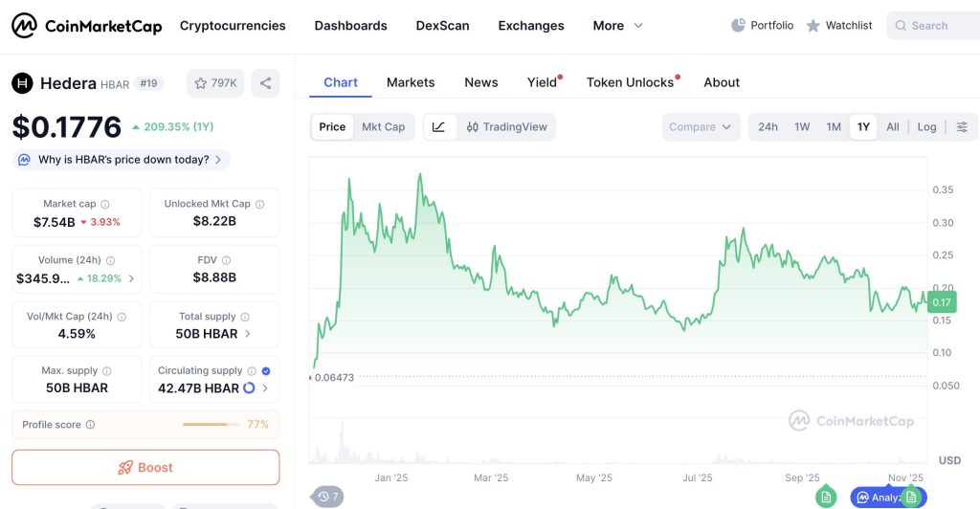The height and width of the screenshot is (509, 980).
Task: Switch chart to Mkt Cap view
Action: (383, 127)
